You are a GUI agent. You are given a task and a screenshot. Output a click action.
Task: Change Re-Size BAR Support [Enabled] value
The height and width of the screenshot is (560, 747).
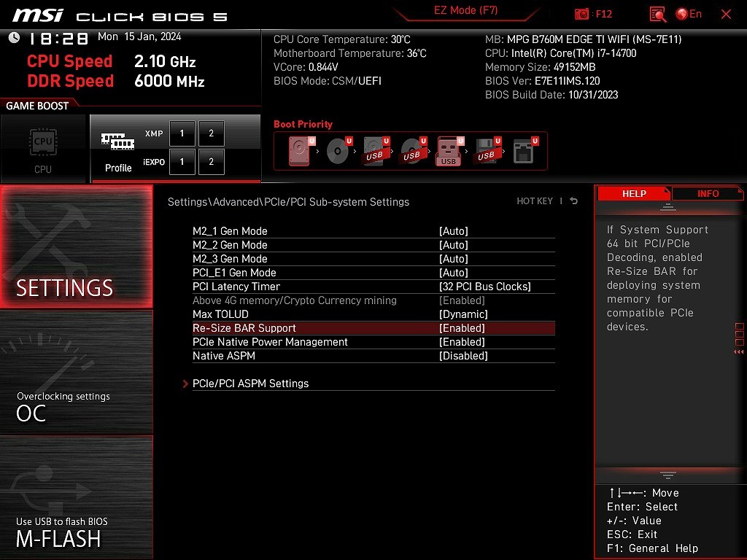click(x=462, y=328)
